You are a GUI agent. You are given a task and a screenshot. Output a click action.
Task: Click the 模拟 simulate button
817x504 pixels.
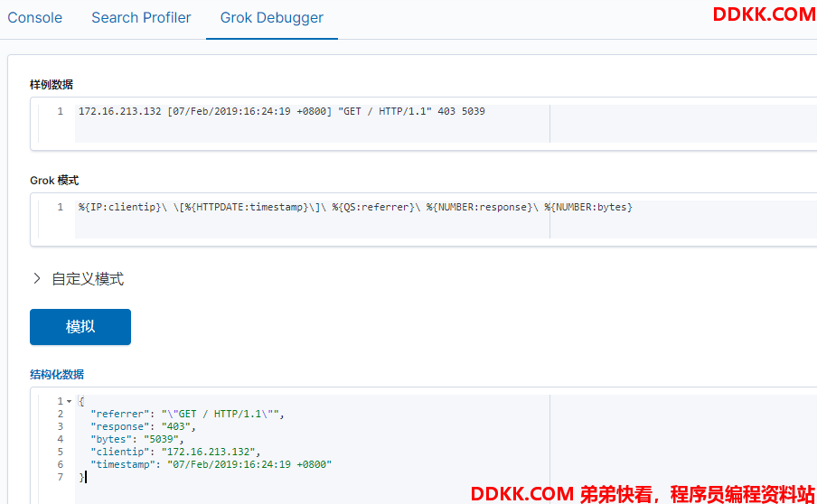click(x=80, y=327)
